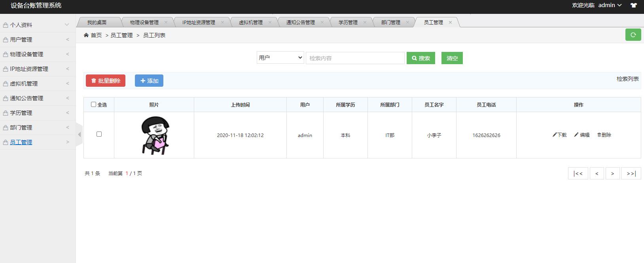644x263 pixels.
Task: Close the IP地址资源管理 tab
Action: click(222, 22)
